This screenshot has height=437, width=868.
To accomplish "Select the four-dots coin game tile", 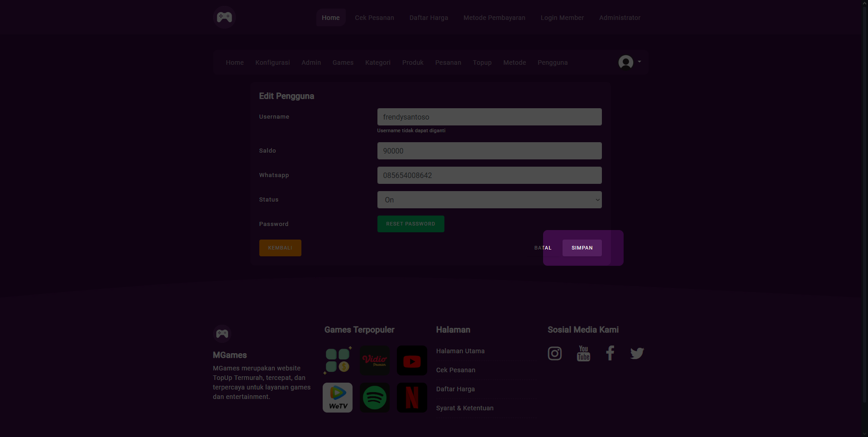I will pyautogui.click(x=338, y=360).
